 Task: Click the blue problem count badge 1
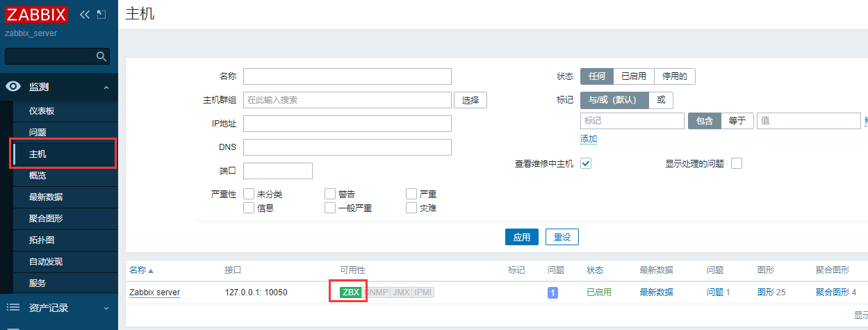point(553,292)
